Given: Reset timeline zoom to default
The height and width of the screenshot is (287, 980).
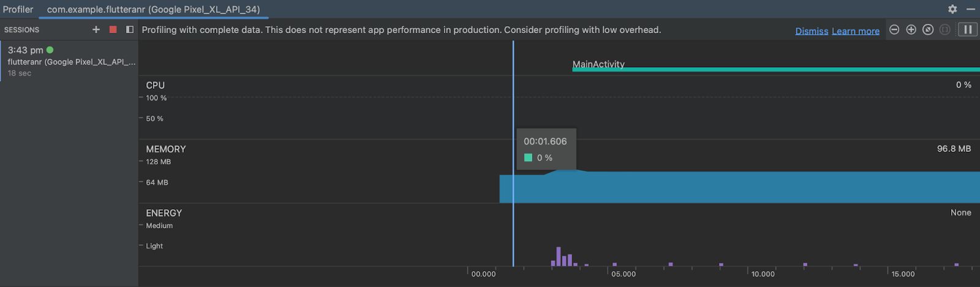Looking at the screenshot, I should 928,30.
